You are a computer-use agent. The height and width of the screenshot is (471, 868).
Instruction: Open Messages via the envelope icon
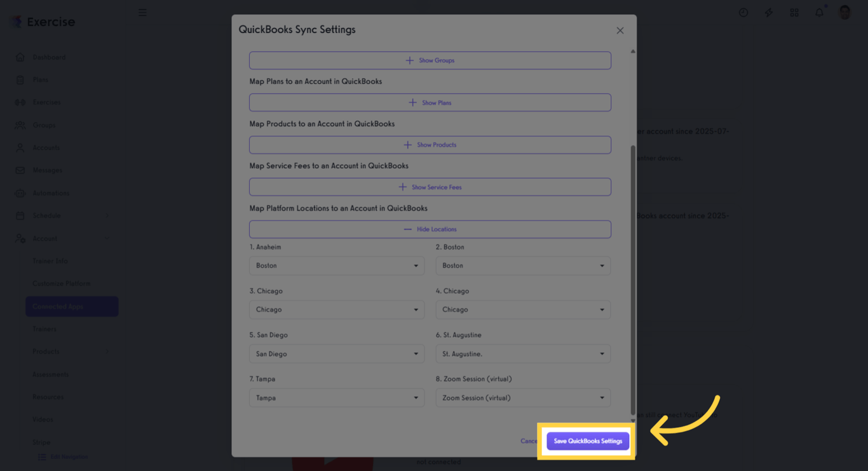[19, 170]
